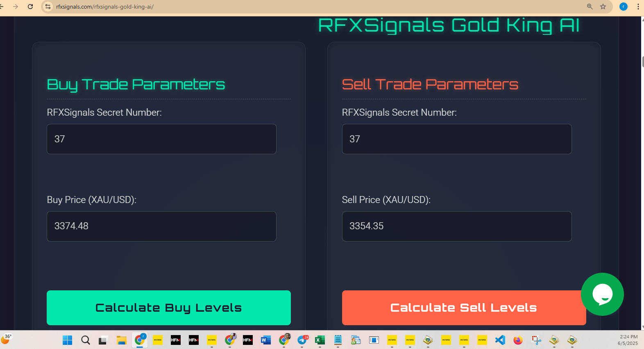The width and height of the screenshot is (644, 349).
Task: Open Firefox from the taskbar
Action: point(518,340)
